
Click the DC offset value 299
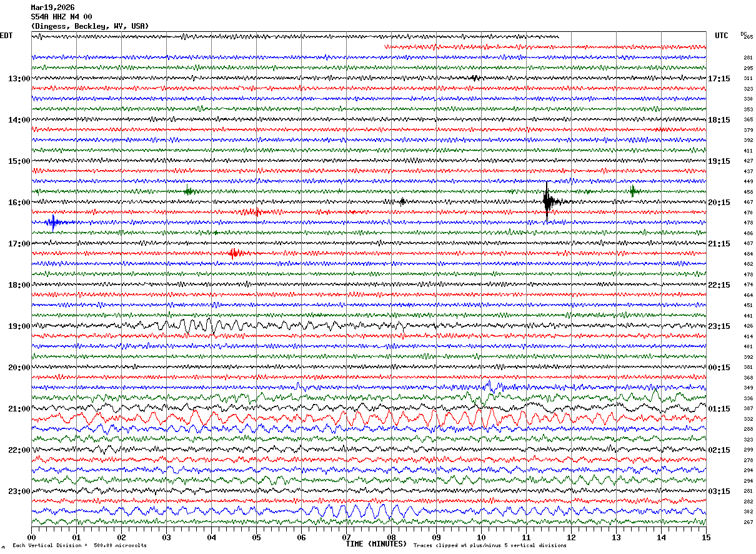[x=748, y=450]
